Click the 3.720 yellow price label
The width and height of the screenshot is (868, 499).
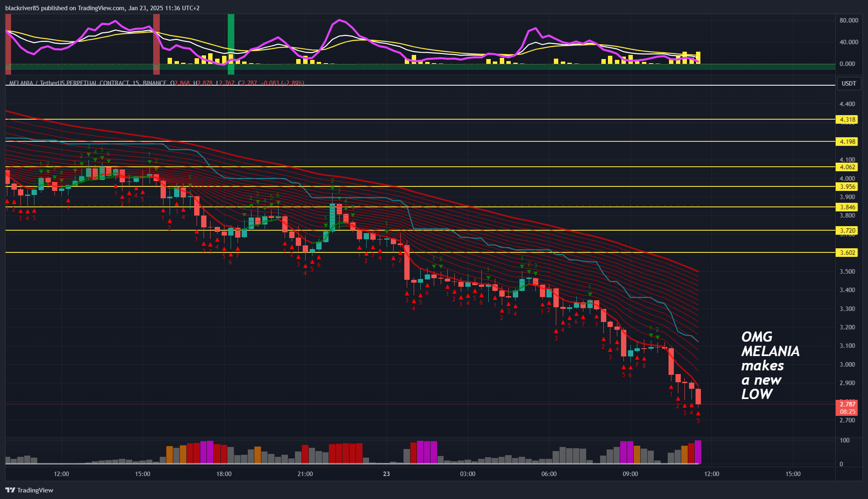[x=848, y=231]
